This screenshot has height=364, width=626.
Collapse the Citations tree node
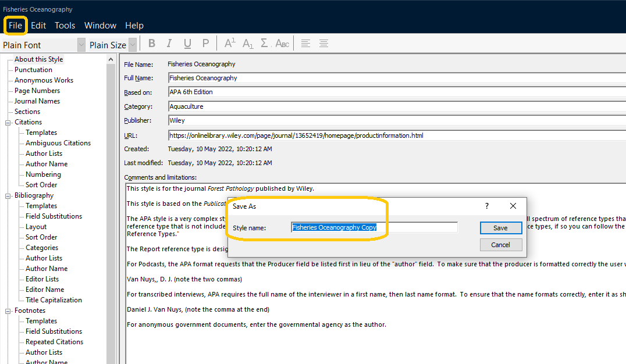(x=9, y=122)
